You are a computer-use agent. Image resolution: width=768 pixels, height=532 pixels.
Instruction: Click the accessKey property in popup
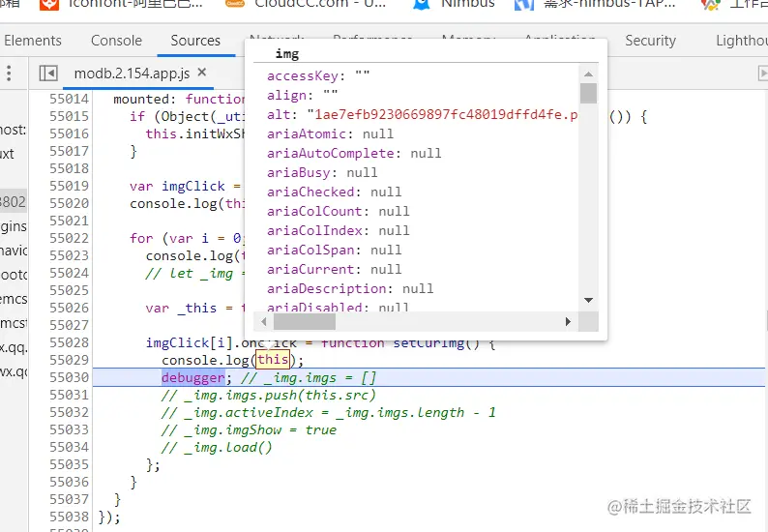point(318,75)
